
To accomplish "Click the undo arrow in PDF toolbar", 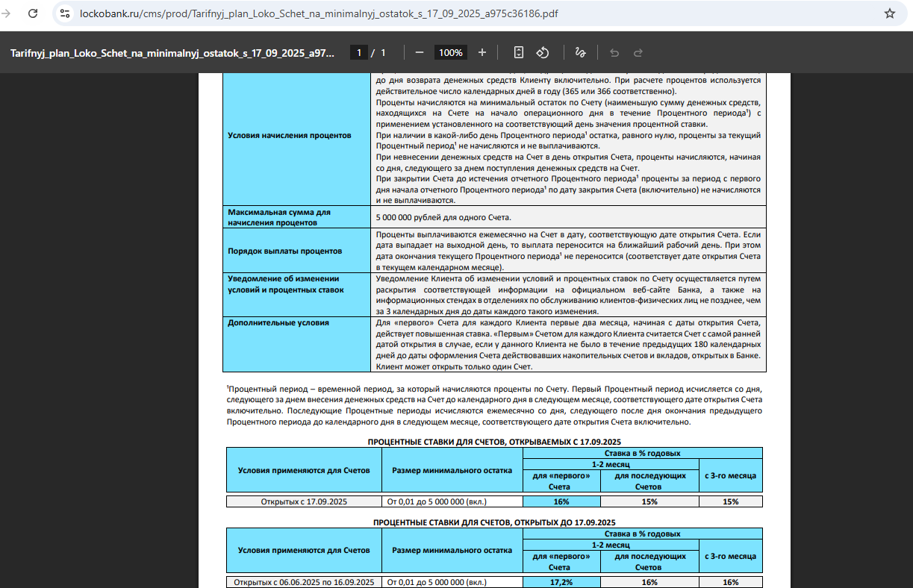I will tap(614, 53).
